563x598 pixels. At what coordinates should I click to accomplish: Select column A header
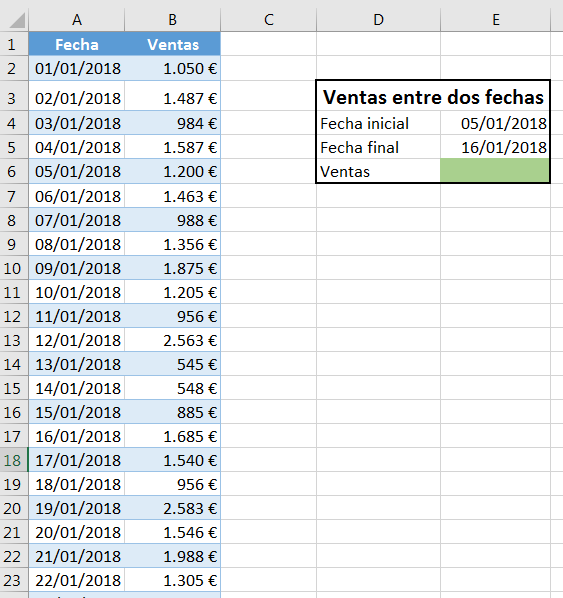click(77, 19)
